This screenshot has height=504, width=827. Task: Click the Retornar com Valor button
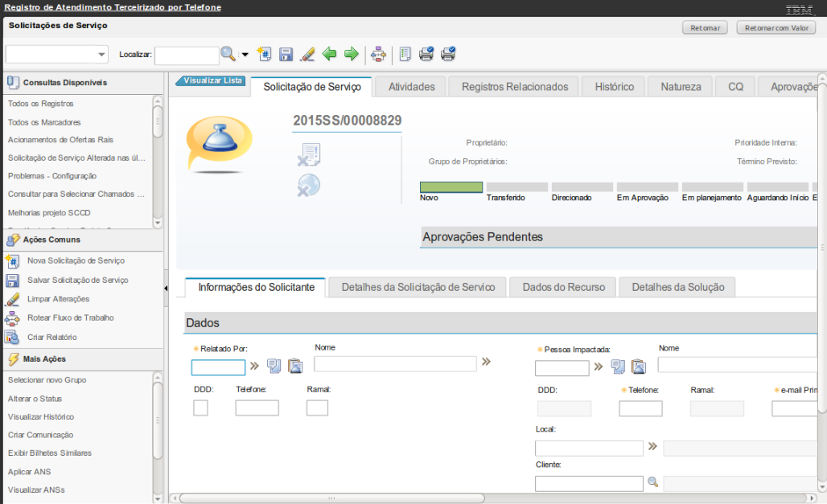tap(776, 28)
